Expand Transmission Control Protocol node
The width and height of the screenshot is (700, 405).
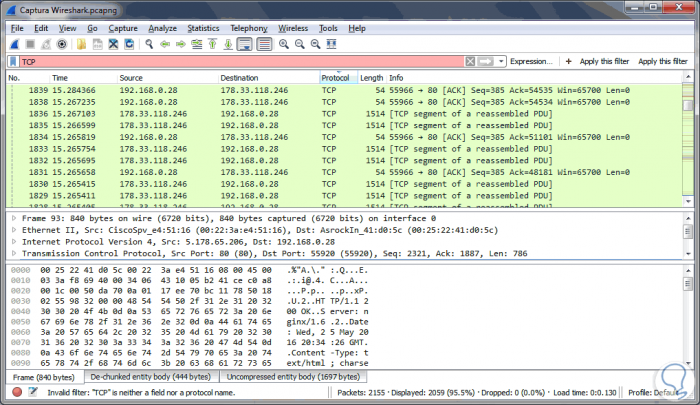tap(14, 253)
